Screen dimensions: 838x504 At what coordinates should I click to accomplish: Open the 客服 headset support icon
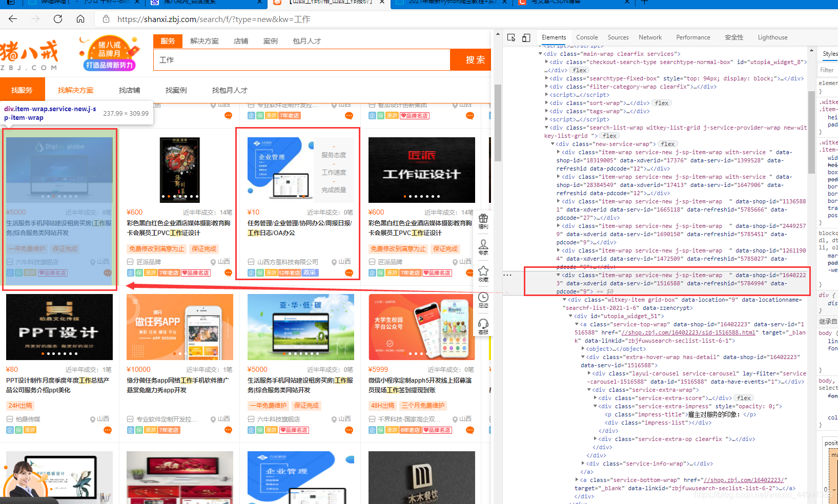(x=483, y=326)
